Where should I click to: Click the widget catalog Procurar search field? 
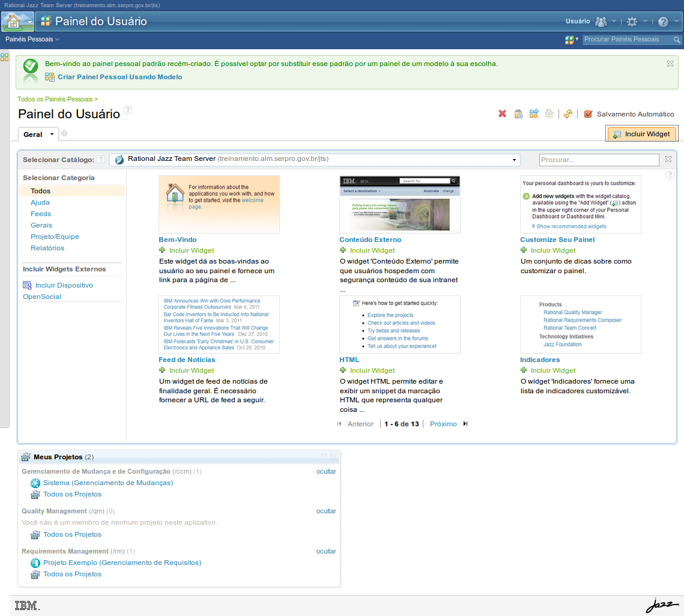point(599,160)
